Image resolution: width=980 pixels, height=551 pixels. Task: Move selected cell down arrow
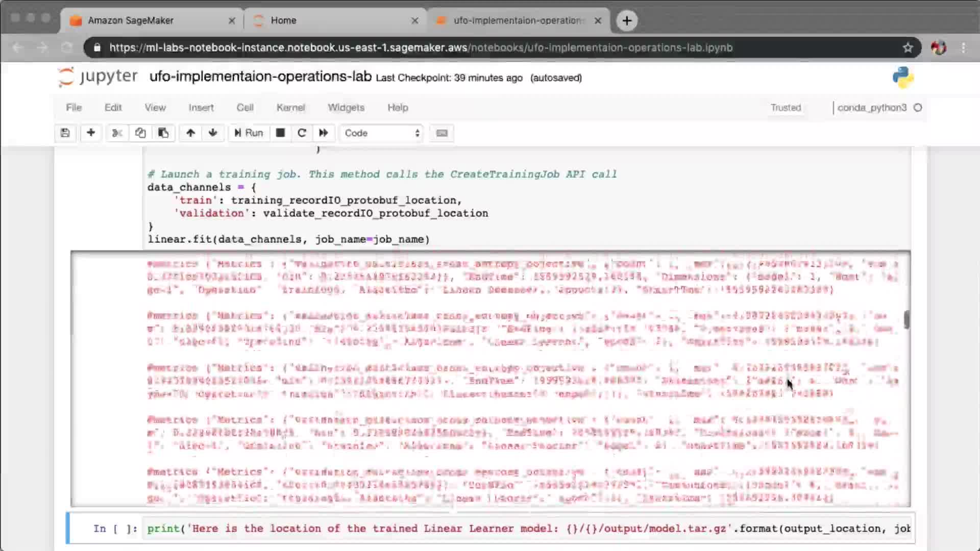coord(213,133)
